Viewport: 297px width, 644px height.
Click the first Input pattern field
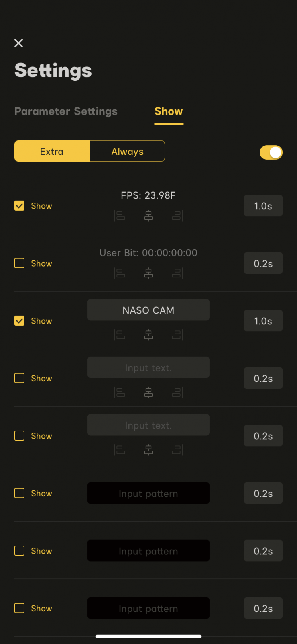148,493
